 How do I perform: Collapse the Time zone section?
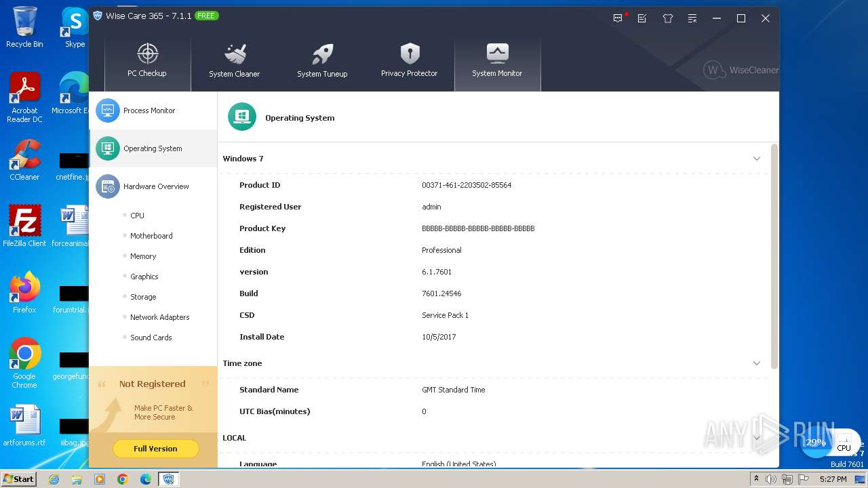pyautogui.click(x=757, y=363)
